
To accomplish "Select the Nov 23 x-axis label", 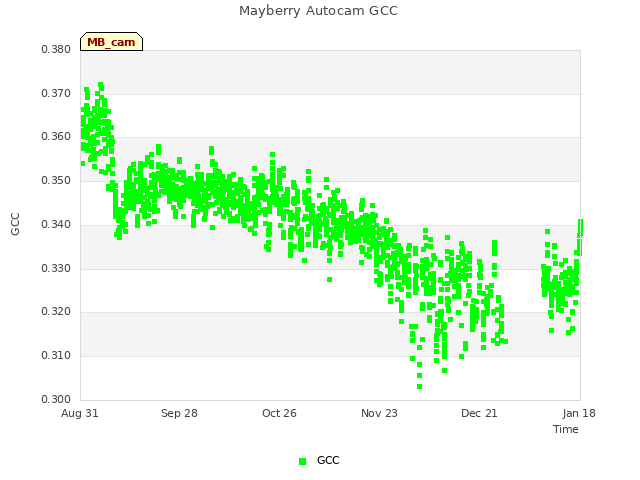I will [x=379, y=413].
